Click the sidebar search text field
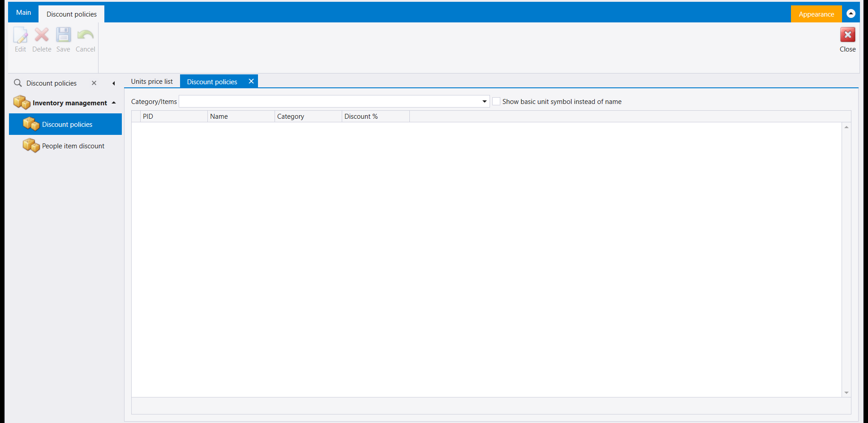The height and width of the screenshot is (423, 868). tap(56, 83)
